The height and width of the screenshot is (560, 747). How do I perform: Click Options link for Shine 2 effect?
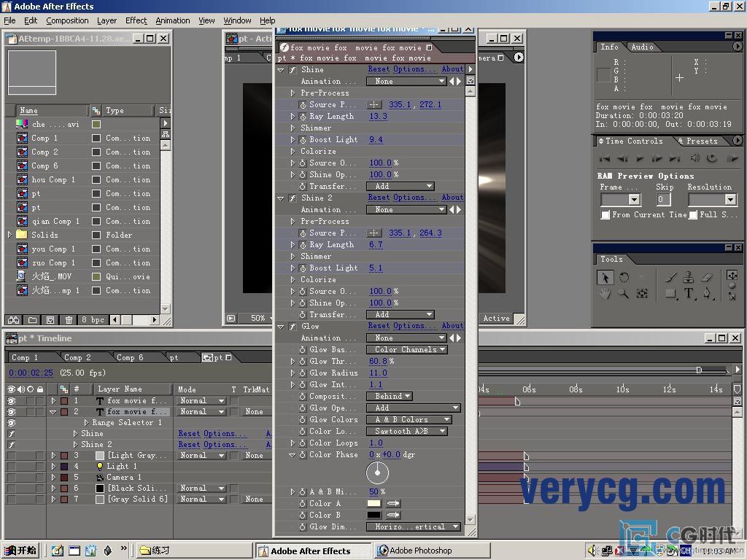pyautogui.click(x=414, y=197)
